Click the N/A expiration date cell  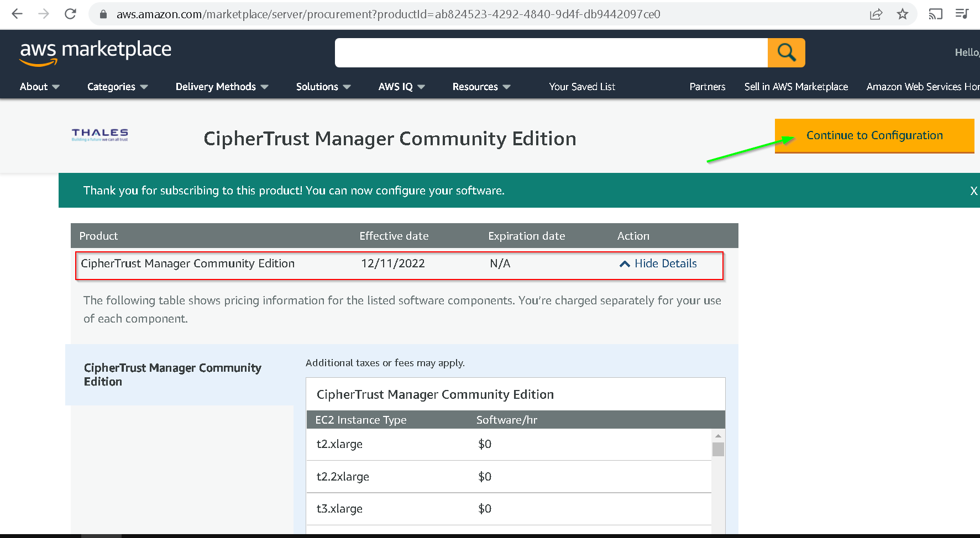coord(500,263)
